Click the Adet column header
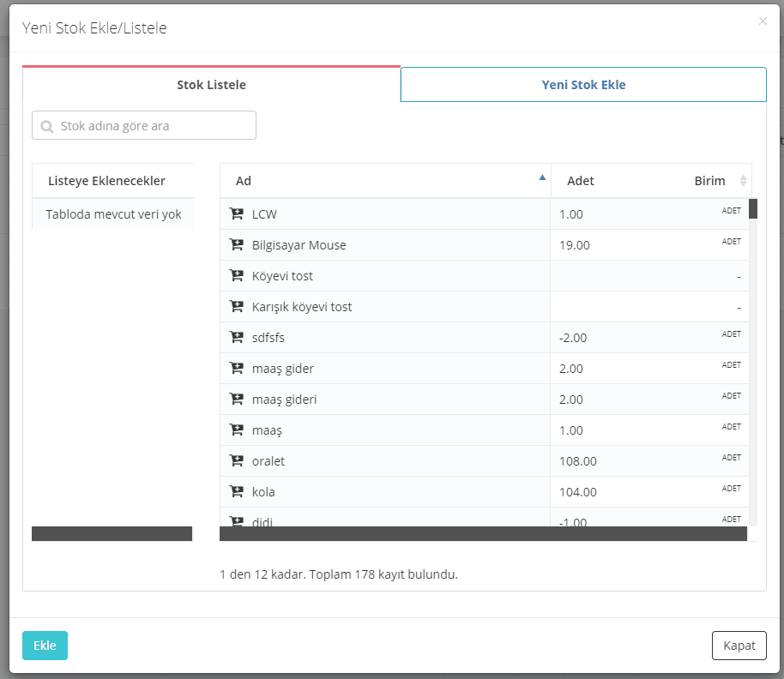 click(x=581, y=181)
